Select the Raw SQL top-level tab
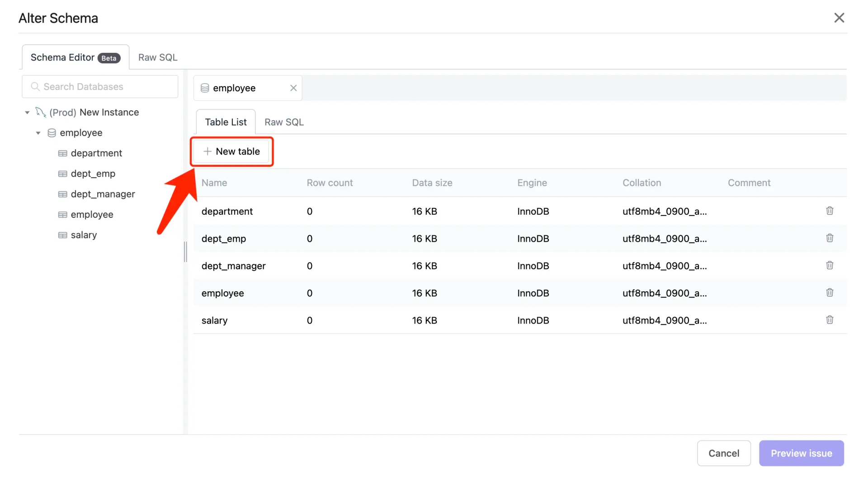This screenshot has width=868, height=488. 158,57
